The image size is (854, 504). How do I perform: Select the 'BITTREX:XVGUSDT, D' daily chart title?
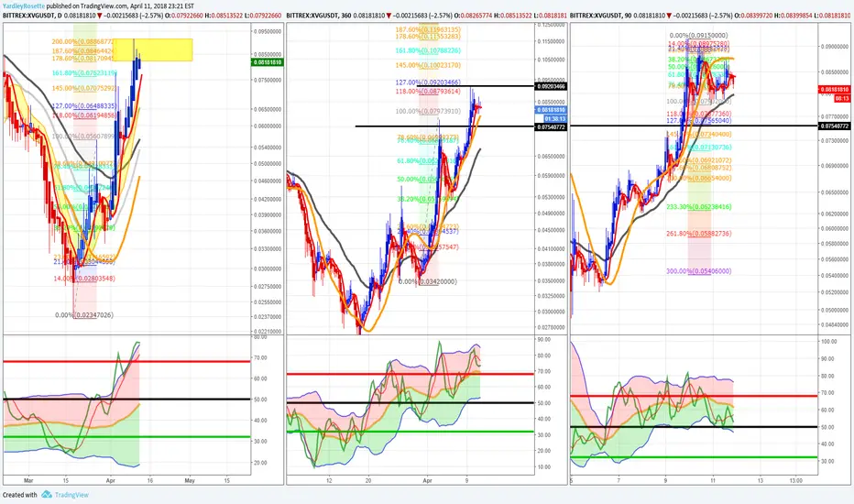pyautogui.click(x=32, y=16)
